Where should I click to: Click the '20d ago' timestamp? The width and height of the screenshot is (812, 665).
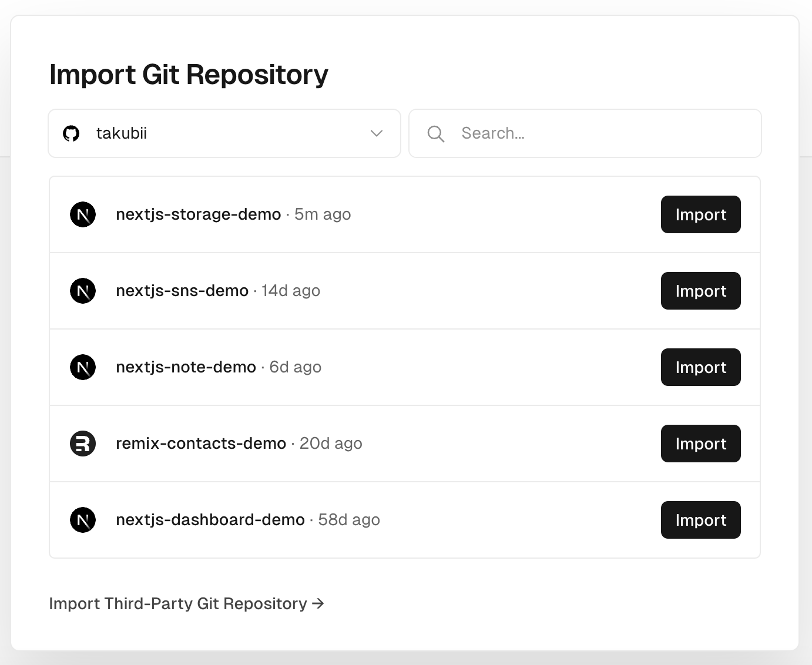click(x=331, y=444)
